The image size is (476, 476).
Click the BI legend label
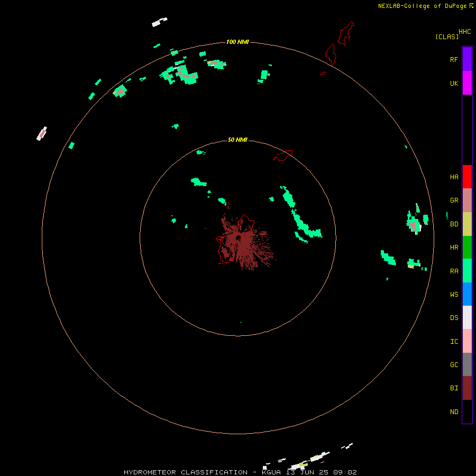(x=454, y=388)
